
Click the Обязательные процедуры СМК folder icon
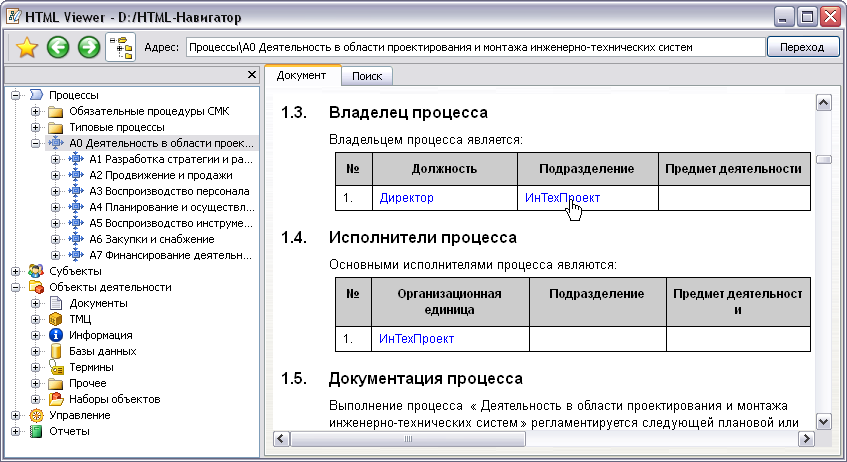tap(56, 112)
